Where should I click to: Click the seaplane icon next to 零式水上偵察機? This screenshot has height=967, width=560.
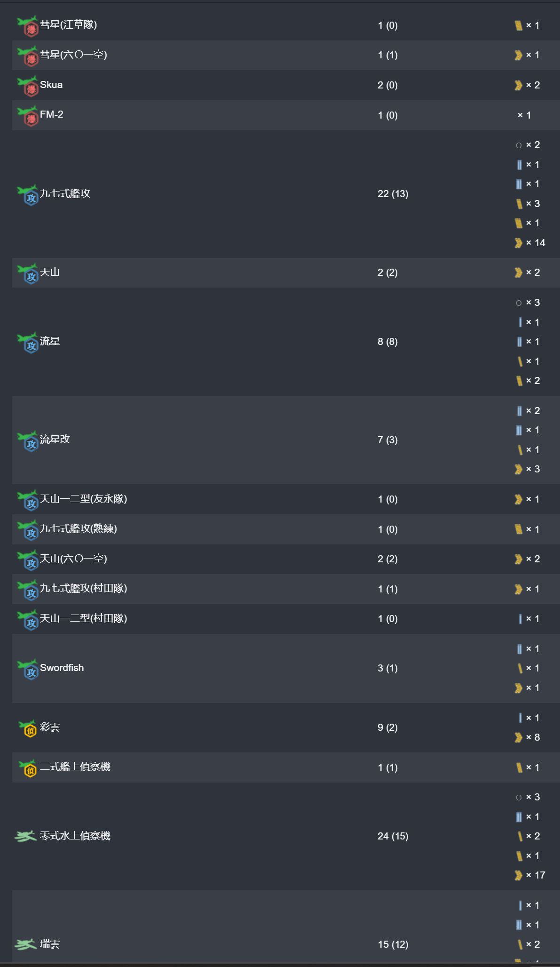pos(25,836)
